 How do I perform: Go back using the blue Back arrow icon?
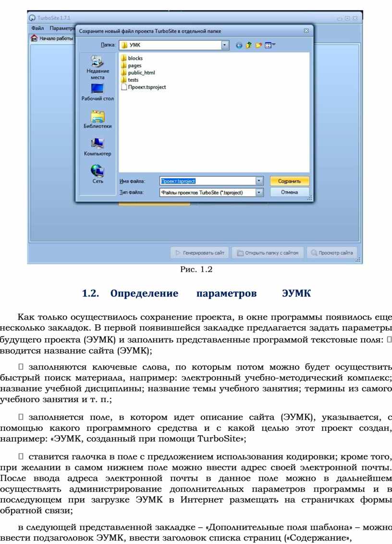(x=239, y=45)
